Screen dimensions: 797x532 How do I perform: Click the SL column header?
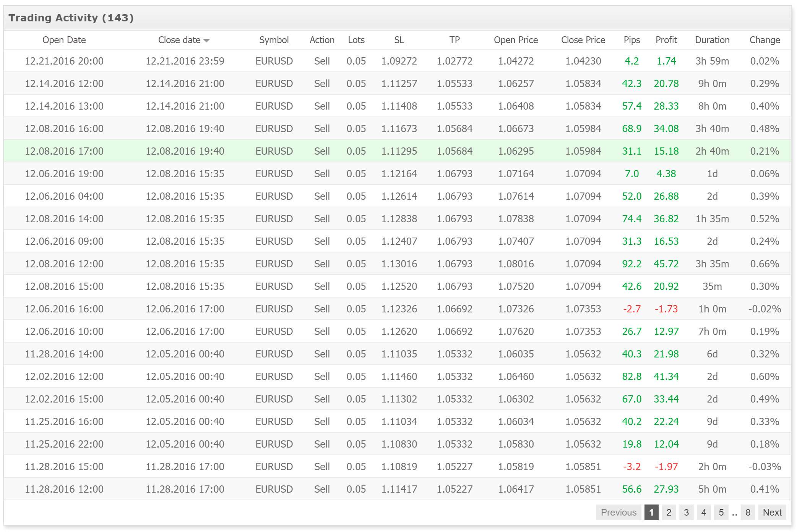coord(399,40)
